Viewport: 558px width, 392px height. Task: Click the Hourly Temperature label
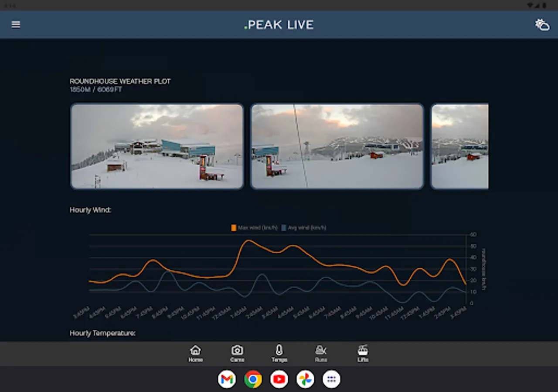[102, 333]
